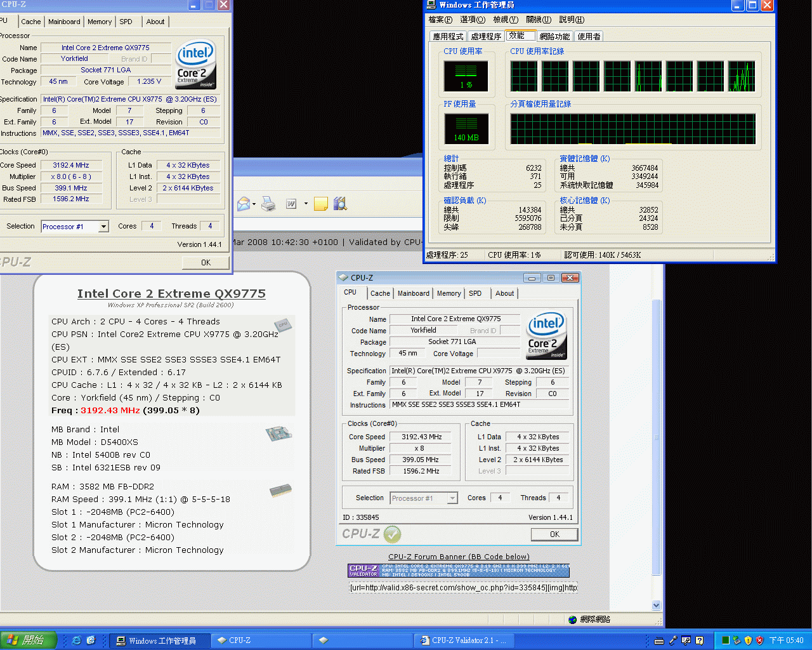Click the motherboard icon beside MB Brand
The image size is (812, 650).
[278, 434]
